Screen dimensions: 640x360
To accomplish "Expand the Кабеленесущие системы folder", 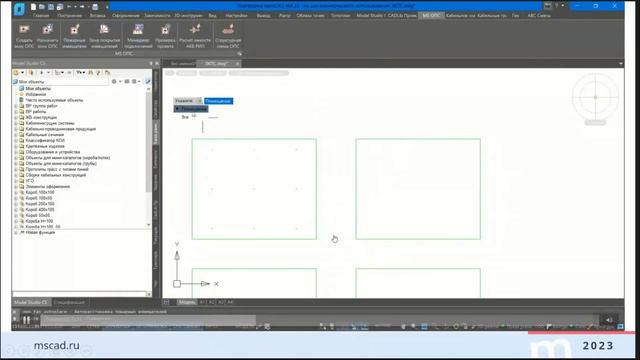I will pos(16,123).
